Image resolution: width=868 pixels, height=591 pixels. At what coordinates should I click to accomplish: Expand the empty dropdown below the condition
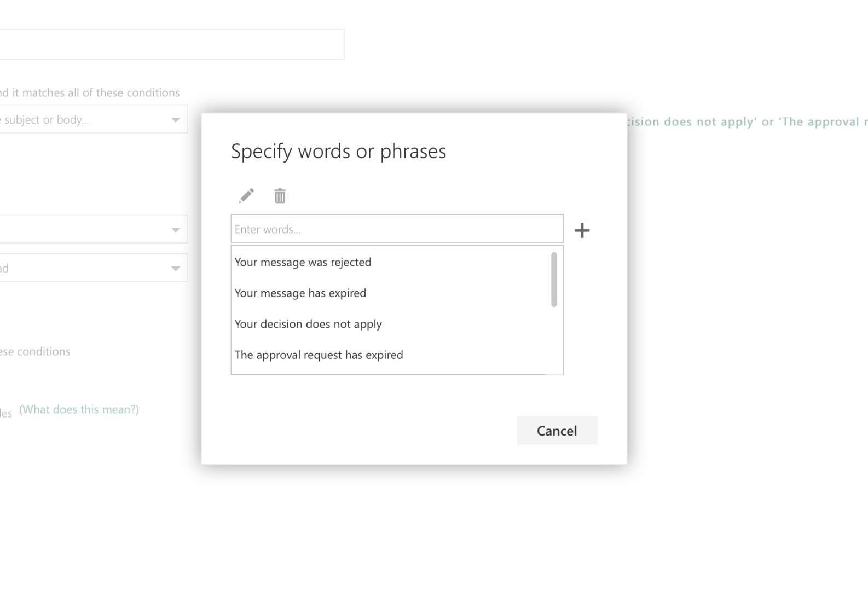(x=93, y=229)
